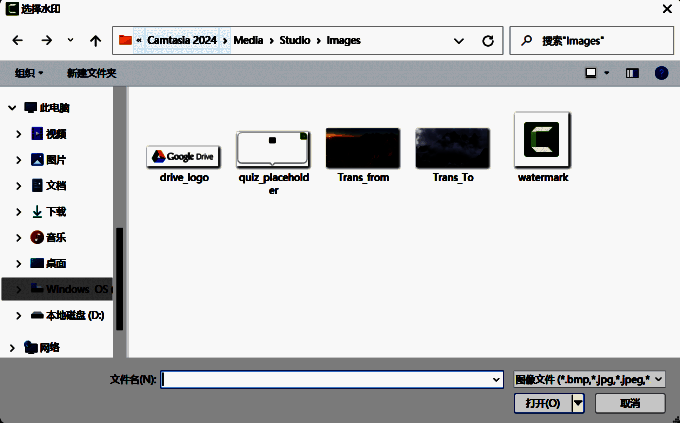Click the Forward navigation arrow

[x=46, y=41]
